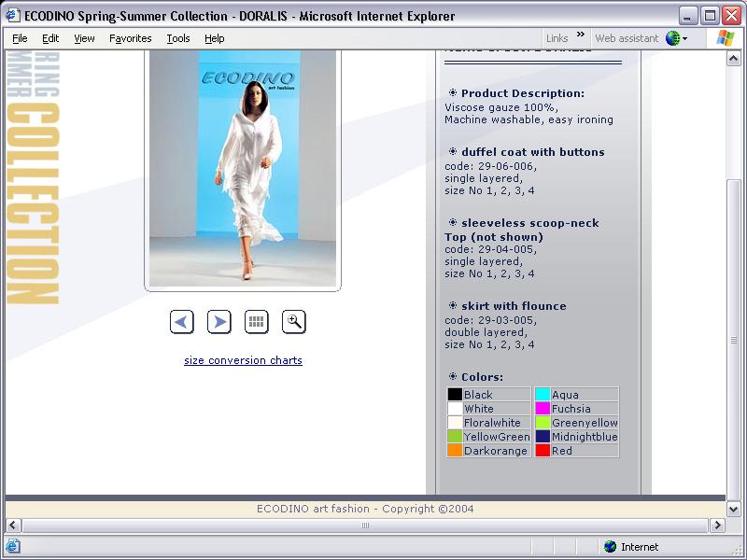This screenshot has width=747, height=560.
Task: Open the Help menu
Action: click(x=215, y=38)
